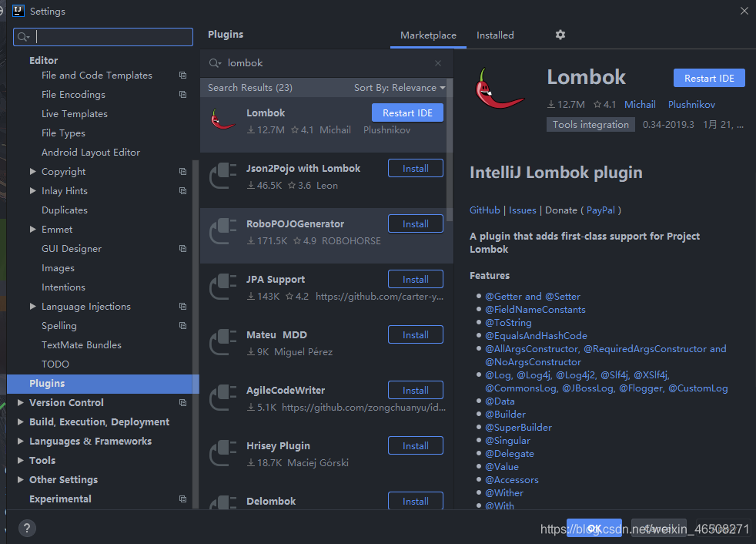The image size is (756, 544).
Task: Select Android Layout Editor settings item
Action: tap(91, 153)
